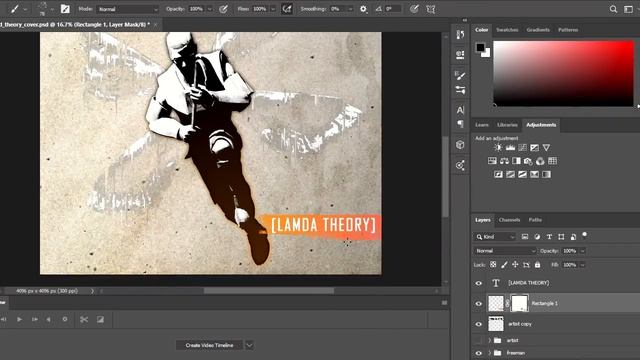Select the Rectangle 1 layer mask thumbnail

coord(519,303)
